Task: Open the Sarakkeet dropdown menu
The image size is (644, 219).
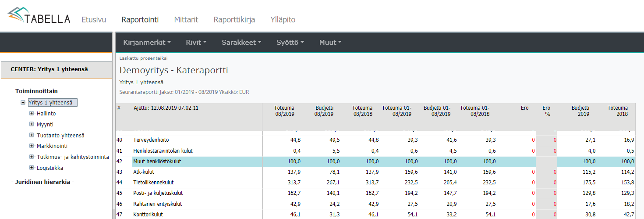Action: click(x=241, y=43)
